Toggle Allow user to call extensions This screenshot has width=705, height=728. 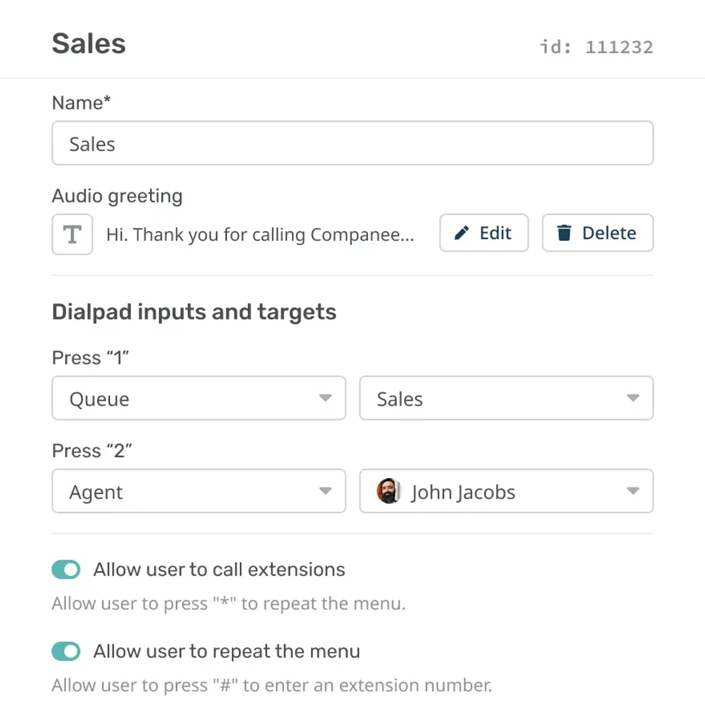pyautogui.click(x=66, y=569)
